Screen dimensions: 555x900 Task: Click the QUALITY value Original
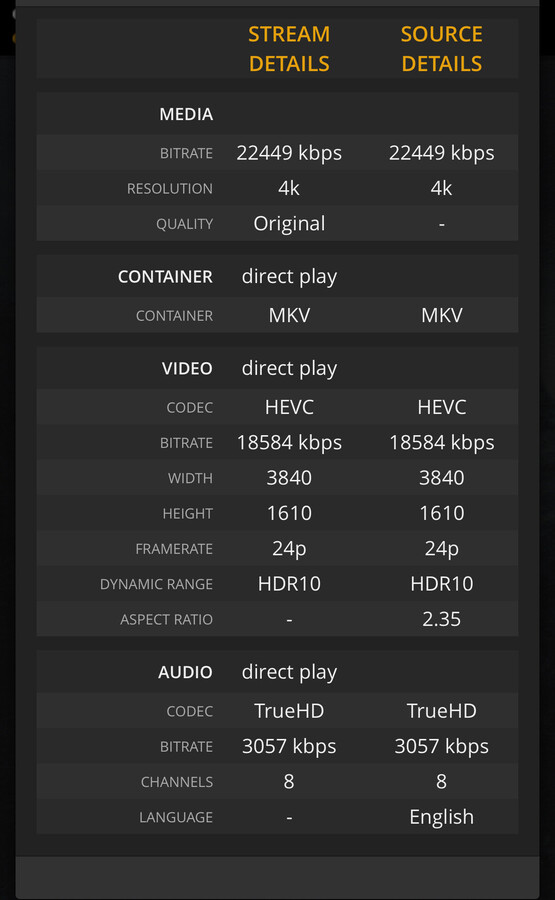coord(289,223)
